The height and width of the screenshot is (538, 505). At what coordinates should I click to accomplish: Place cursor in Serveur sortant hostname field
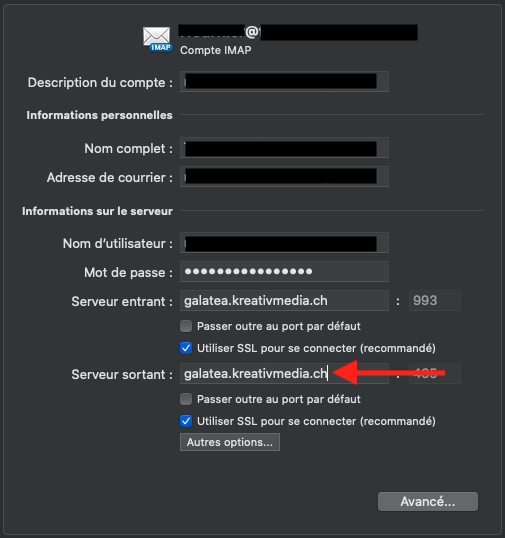tap(284, 374)
